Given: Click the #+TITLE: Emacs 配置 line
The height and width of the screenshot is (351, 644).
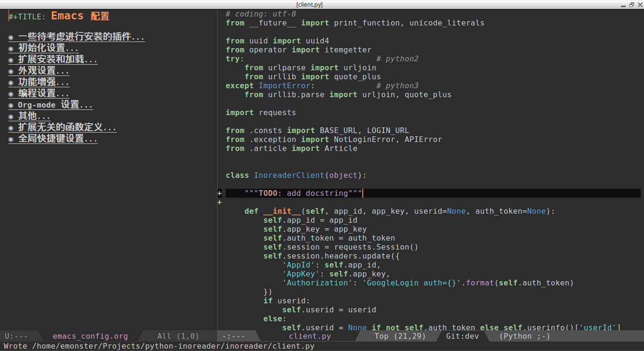Looking at the screenshot, I should coord(59,16).
